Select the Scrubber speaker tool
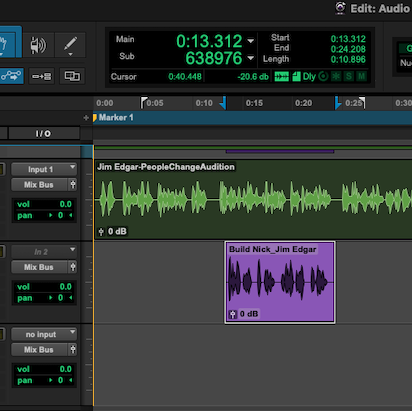412x411 pixels. [39, 45]
